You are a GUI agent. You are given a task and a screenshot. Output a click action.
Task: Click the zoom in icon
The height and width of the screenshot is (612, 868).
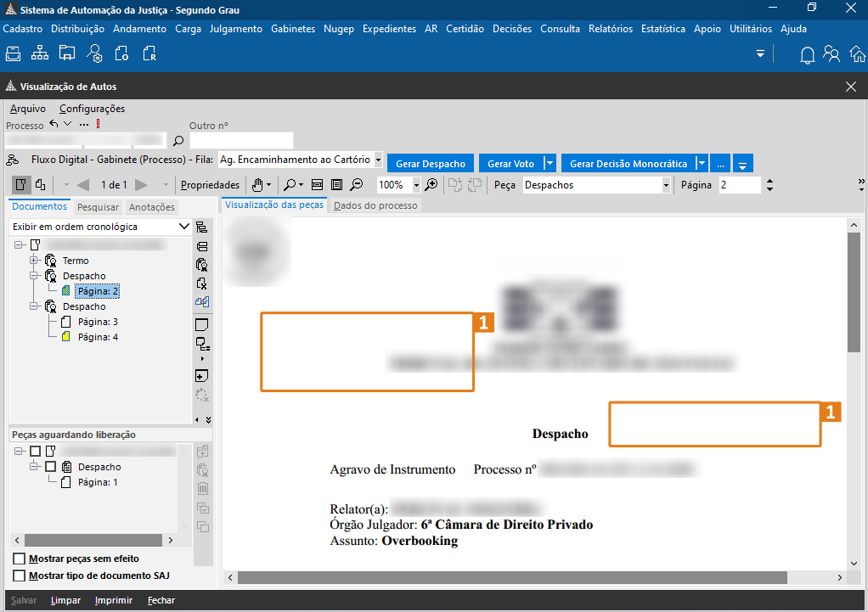(431, 185)
